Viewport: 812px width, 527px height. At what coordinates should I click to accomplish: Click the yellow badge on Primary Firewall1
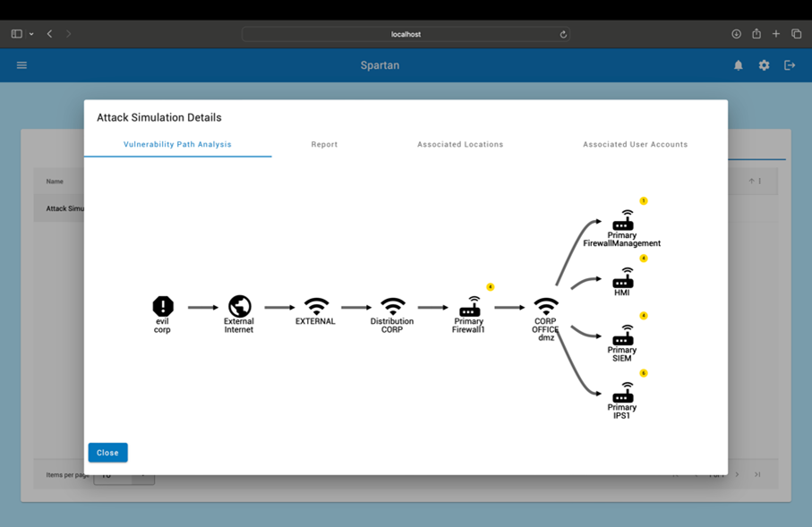coord(490,287)
